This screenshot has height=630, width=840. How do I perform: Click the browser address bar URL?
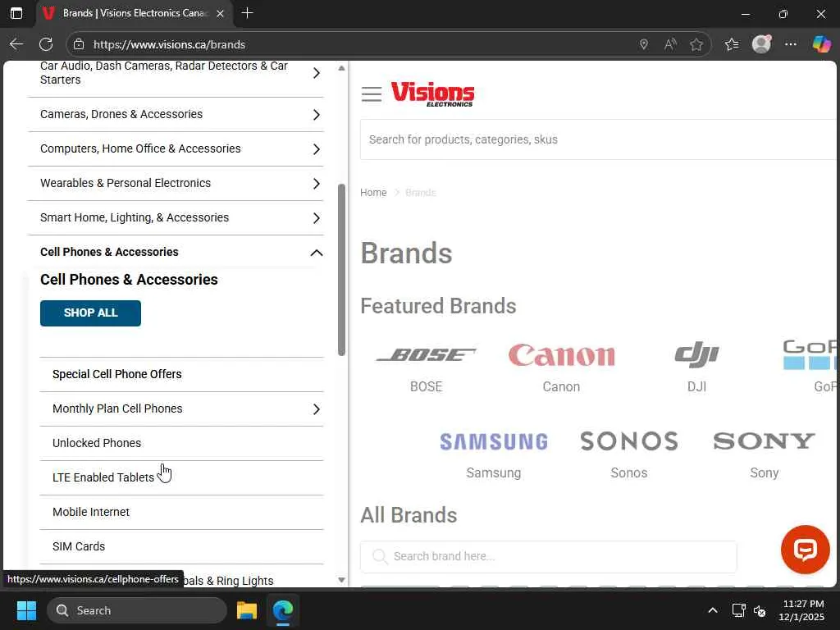click(x=169, y=44)
